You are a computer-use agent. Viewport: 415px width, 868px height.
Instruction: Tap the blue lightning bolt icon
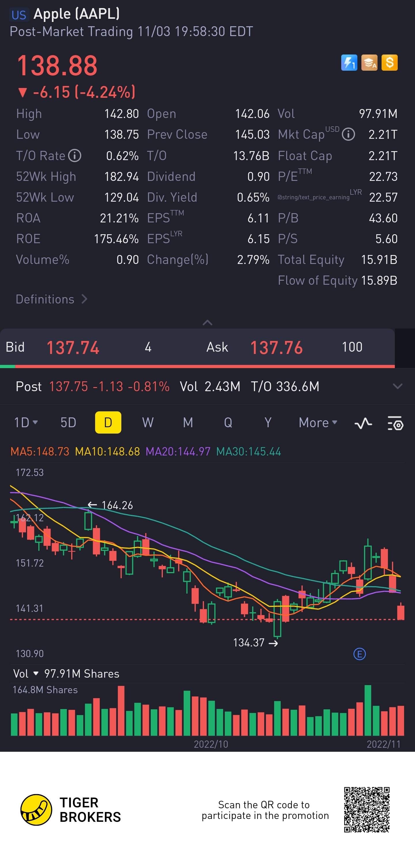point(349,63)
